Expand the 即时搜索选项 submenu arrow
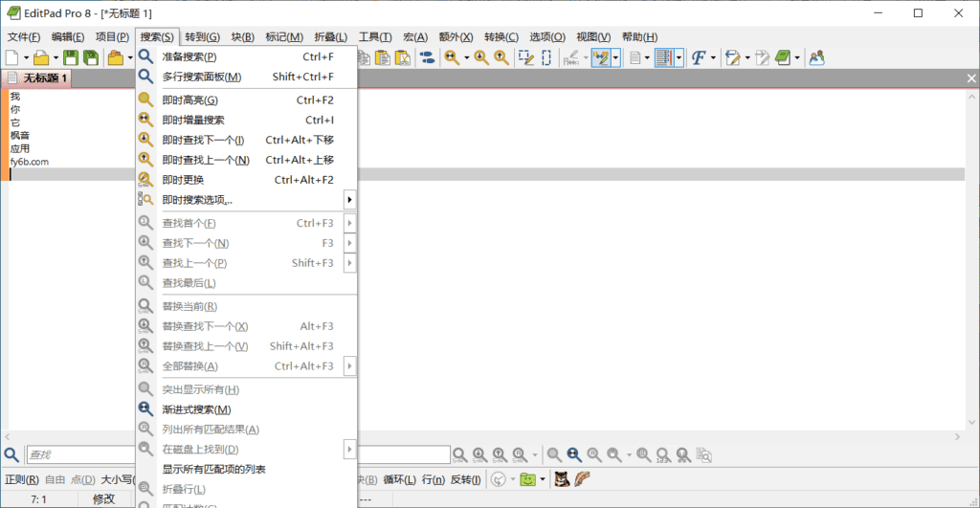Image resolution: width=980 pixels, height=508 pixels. click(349, 200)
